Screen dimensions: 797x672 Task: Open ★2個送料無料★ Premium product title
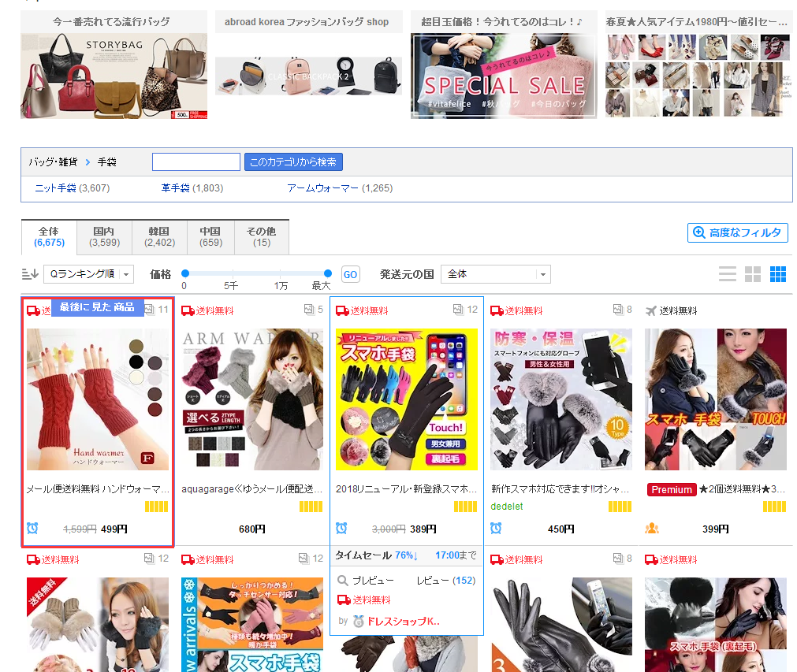(742, 489)
